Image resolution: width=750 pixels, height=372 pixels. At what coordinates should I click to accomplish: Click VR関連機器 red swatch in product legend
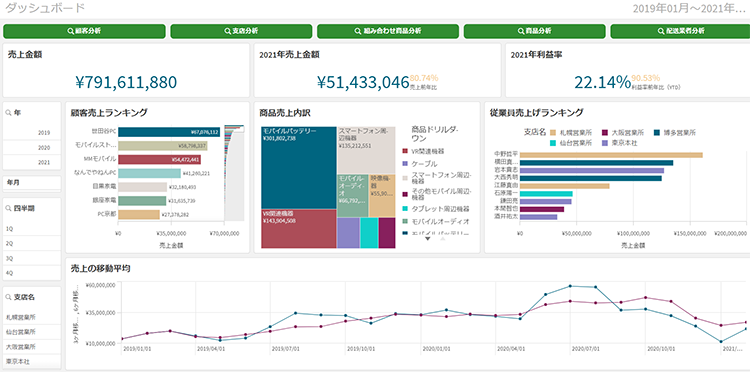point(405,152)
